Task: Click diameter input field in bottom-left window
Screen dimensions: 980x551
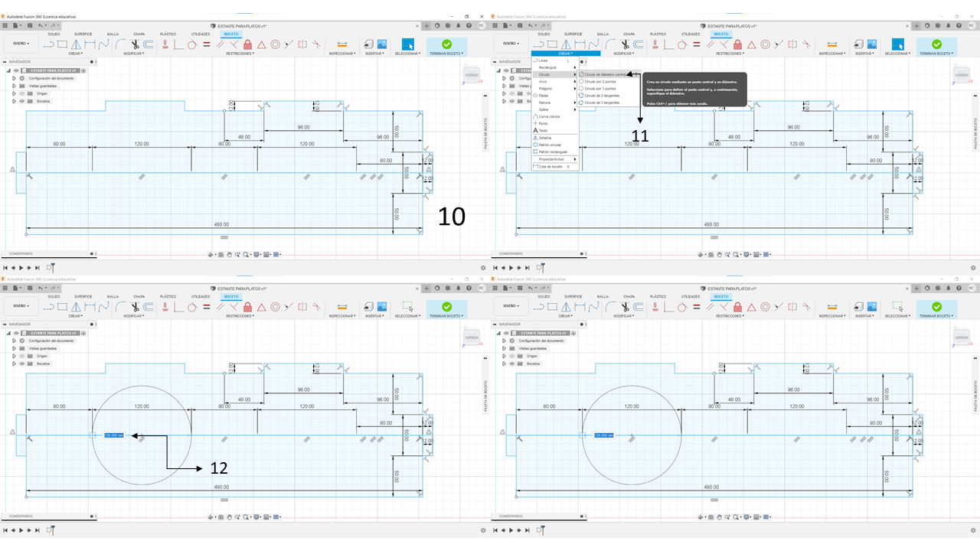Action: pos(113,435)
